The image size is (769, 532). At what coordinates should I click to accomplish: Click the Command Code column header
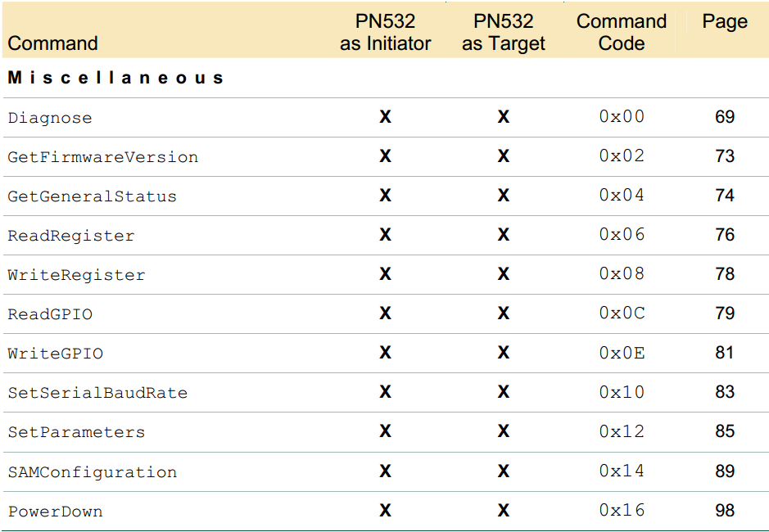click(x=622, y=32)
